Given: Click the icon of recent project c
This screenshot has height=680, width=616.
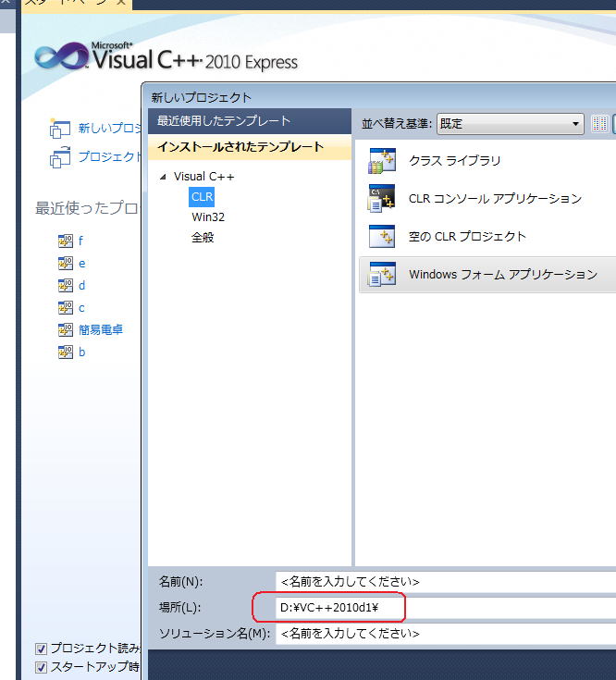Looking at the screenshot, I should point(66,307).
